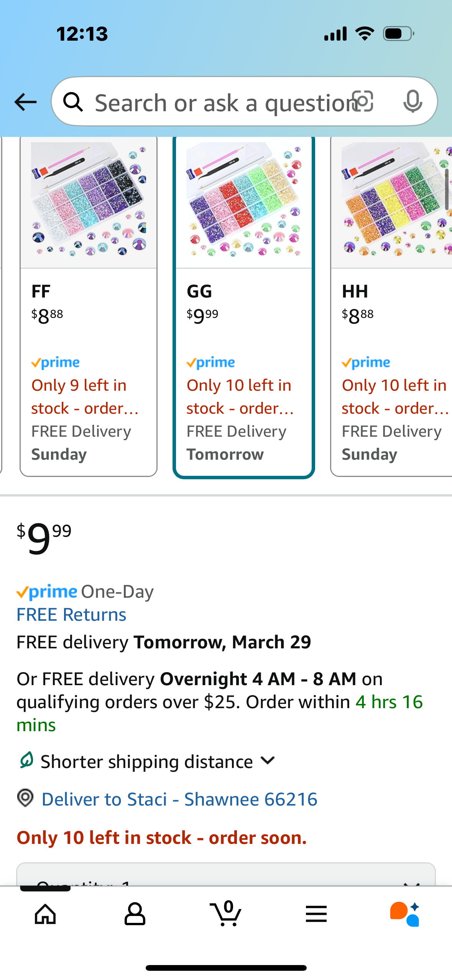The image size is (452, 980).
Task: Tap the back arrow icon
Action: (x=25, y=102)
